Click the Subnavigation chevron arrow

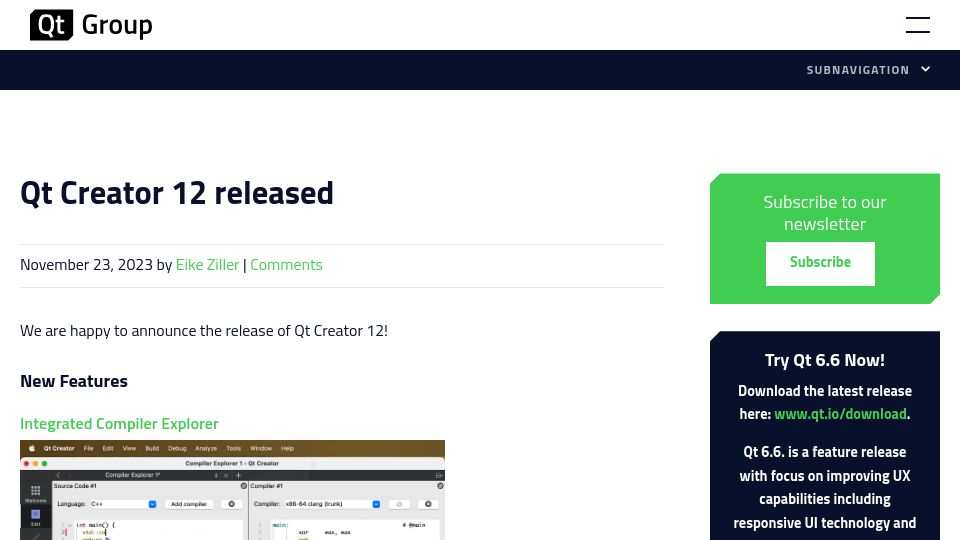pyautogui.click(x=926, y=69)
